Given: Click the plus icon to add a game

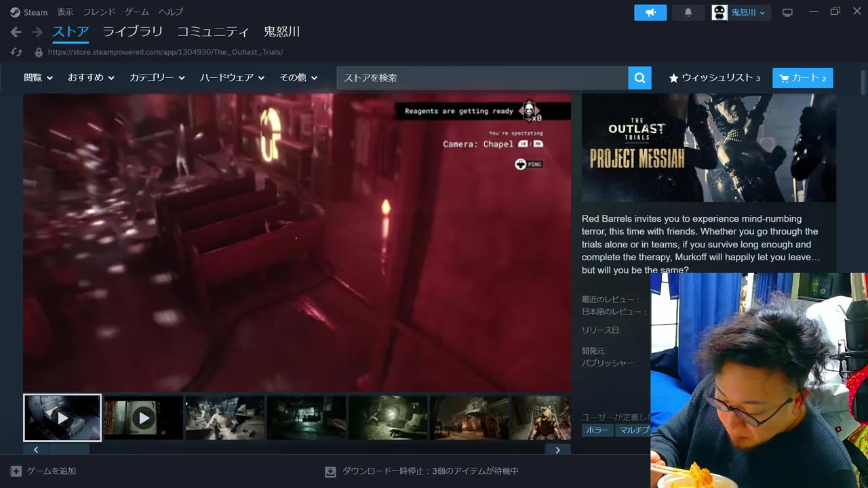Looking at the screenshot, I should (x=16, y=471).
